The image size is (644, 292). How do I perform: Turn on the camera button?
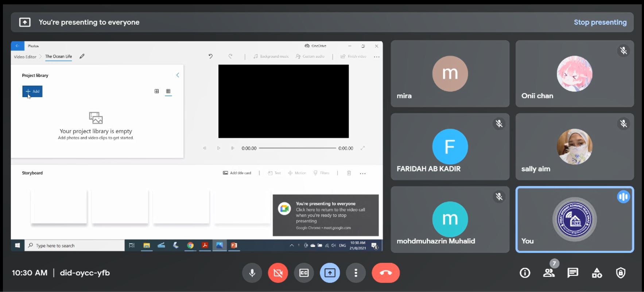coord(278,273)
